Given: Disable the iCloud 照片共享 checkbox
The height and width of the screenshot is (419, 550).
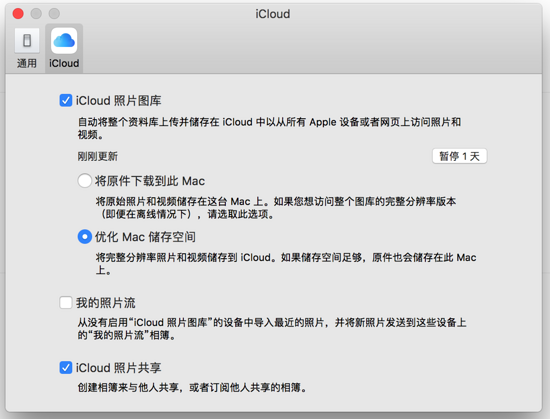Looking at the screenshot, I should (x=66, y=367).
